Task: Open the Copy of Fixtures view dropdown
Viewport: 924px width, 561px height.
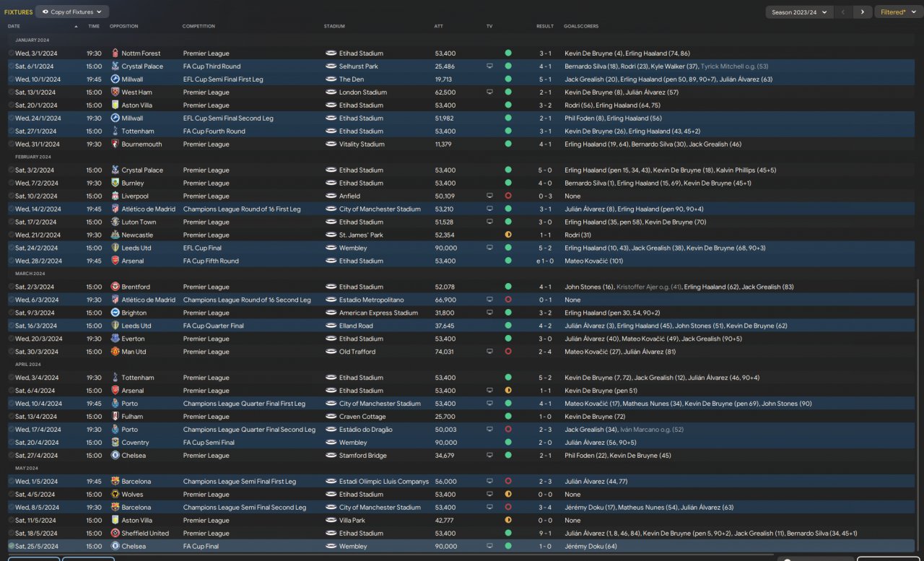Action: click(x=72, y=12)
